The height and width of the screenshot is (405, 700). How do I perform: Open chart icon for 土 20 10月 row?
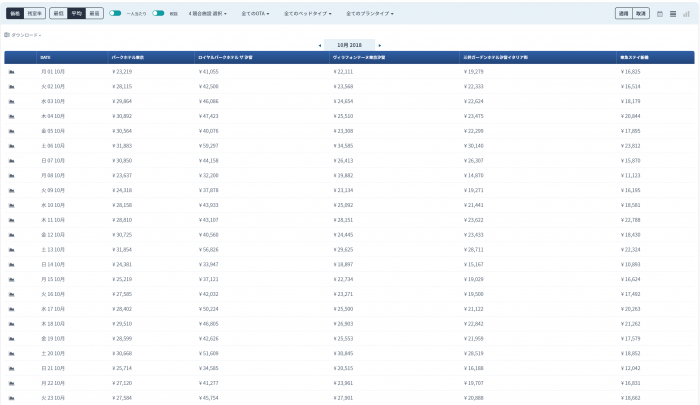coord(12,354)
